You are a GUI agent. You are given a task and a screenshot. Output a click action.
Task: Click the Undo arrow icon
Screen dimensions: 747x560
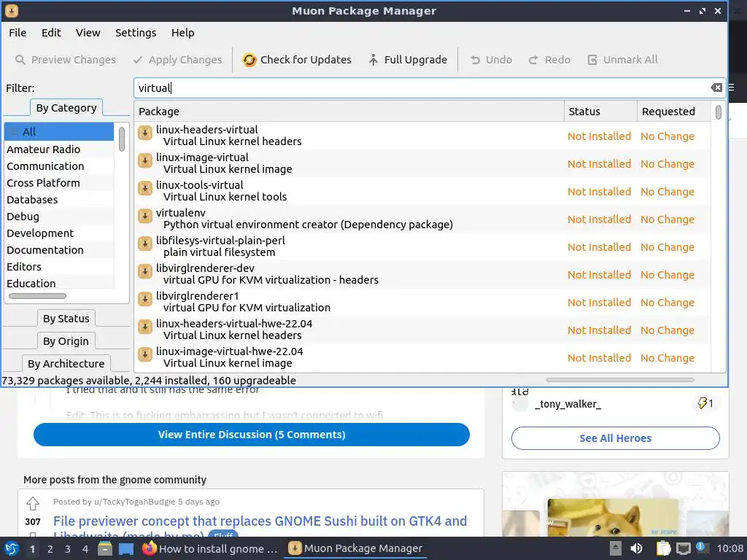475,60
